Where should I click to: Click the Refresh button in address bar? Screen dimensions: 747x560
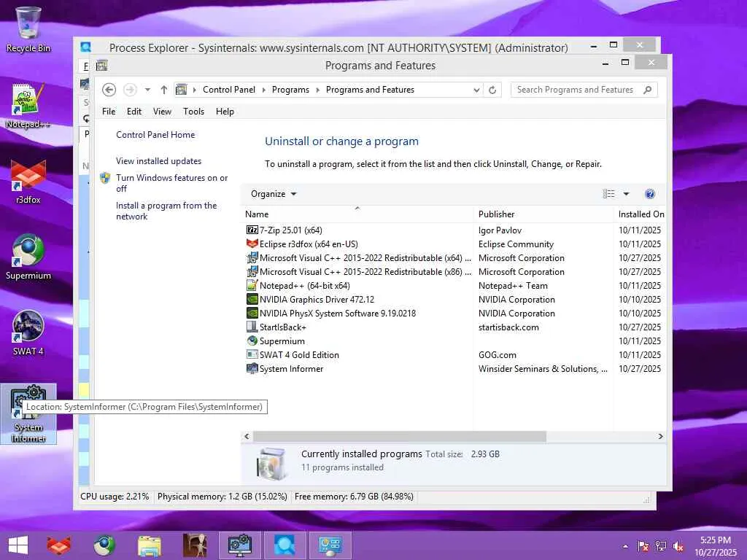(492, 90)
